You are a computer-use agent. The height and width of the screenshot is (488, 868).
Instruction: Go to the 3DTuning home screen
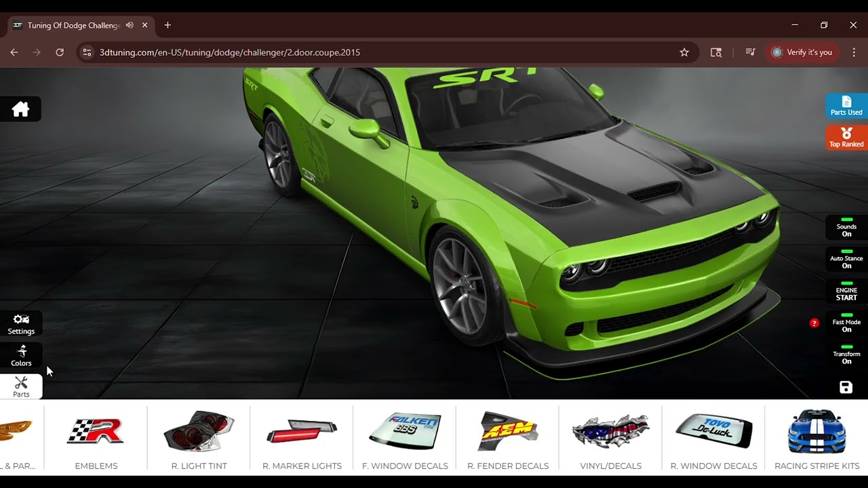(x=20, y=109)
